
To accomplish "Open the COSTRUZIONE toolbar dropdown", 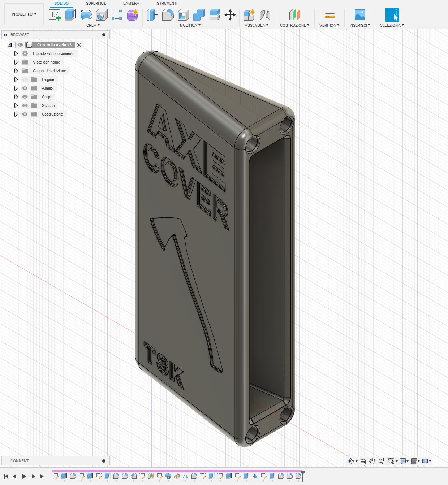I will click(x=295, y=25).
